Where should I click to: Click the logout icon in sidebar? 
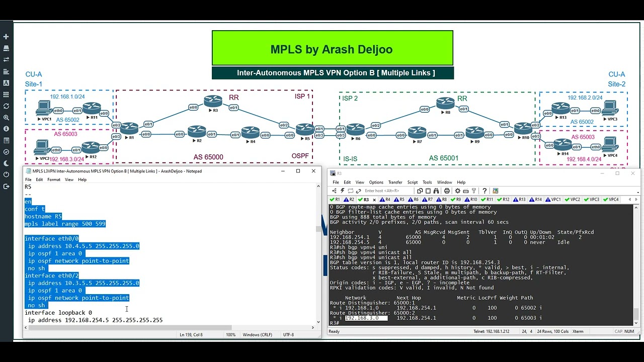(6, 187)
